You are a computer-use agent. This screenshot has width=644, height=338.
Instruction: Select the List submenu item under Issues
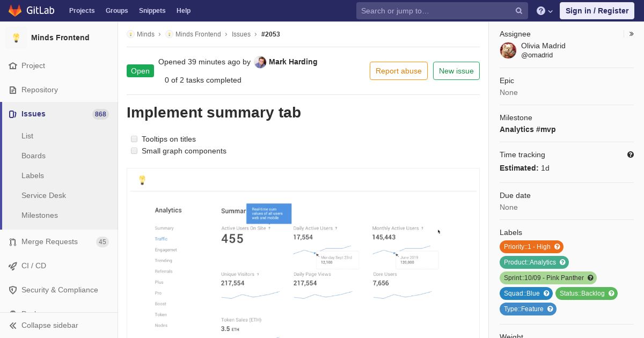coord(27,136)
